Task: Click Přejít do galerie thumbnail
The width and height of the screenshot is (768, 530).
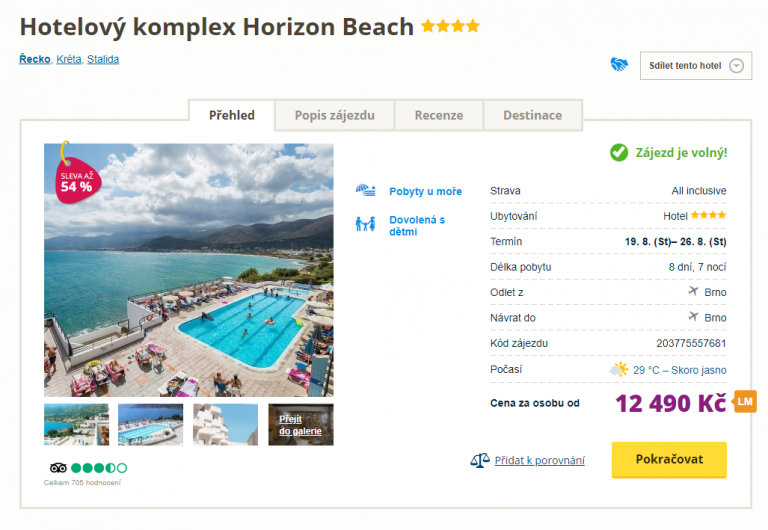Action: click(300, 424)
